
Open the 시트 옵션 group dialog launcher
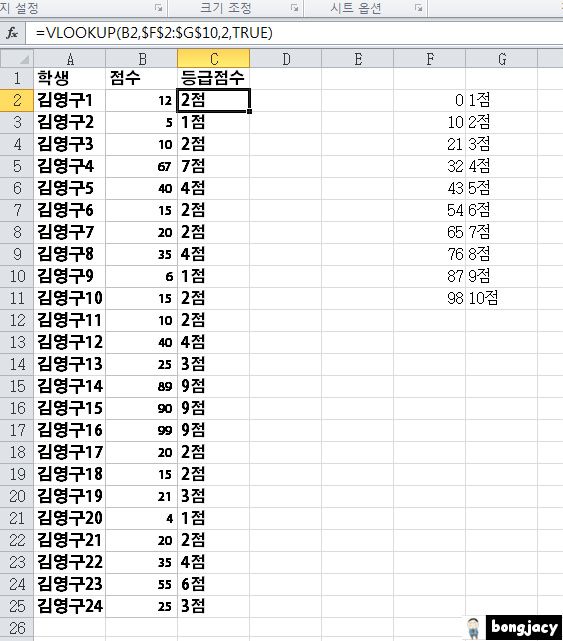pyautogui.click(x=418, y=8)
